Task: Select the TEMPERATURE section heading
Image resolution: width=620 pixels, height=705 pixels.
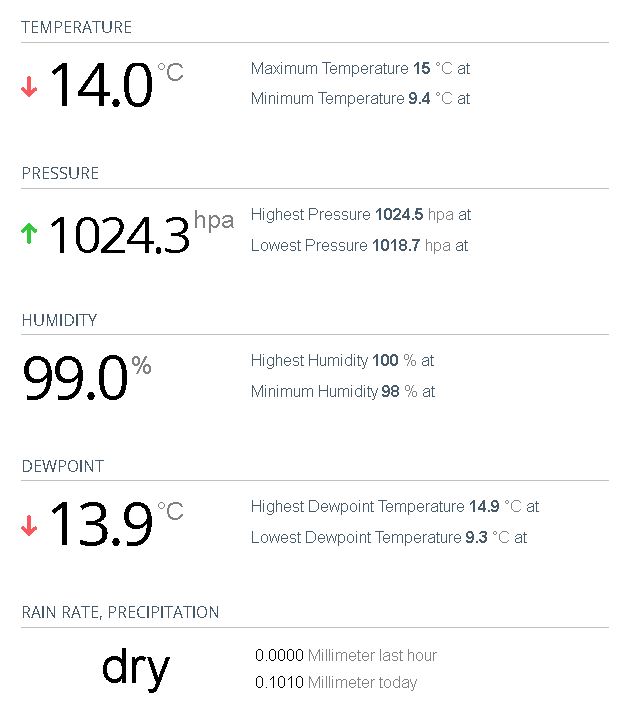Action: pos(76,27)
